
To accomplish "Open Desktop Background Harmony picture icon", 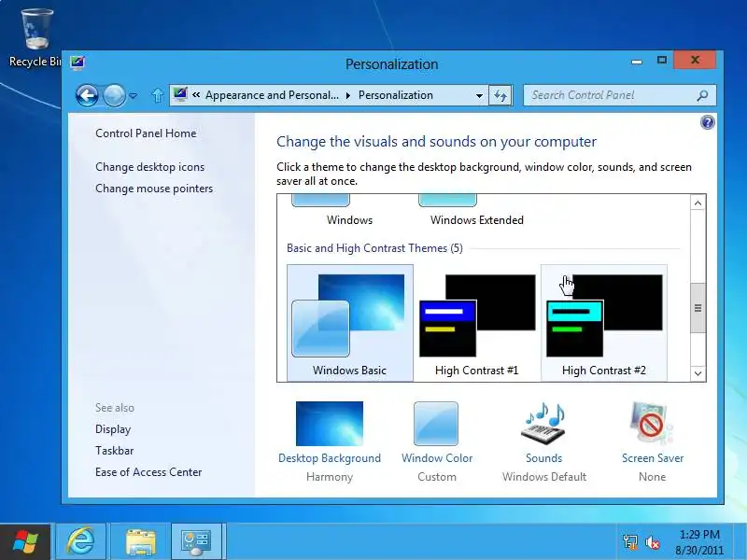I will [x=330, y=424].
